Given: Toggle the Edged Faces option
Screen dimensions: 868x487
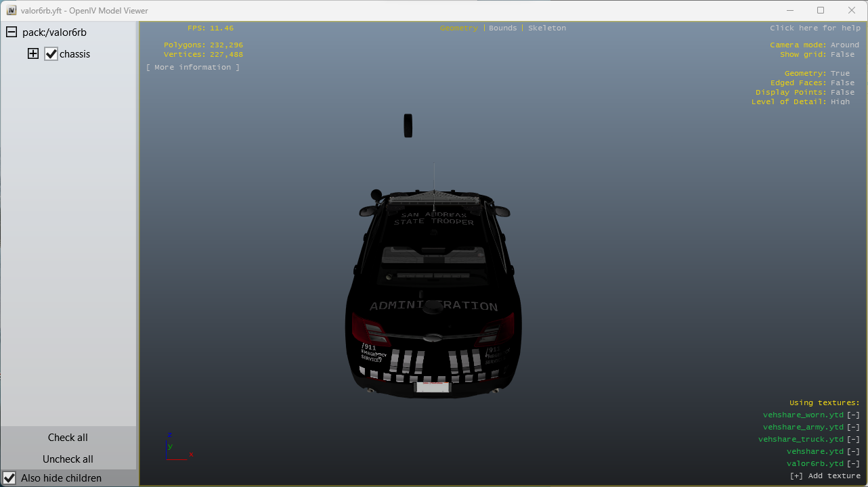Looking at the screenshot, I should pyautogui.click(x=842, y=83).
